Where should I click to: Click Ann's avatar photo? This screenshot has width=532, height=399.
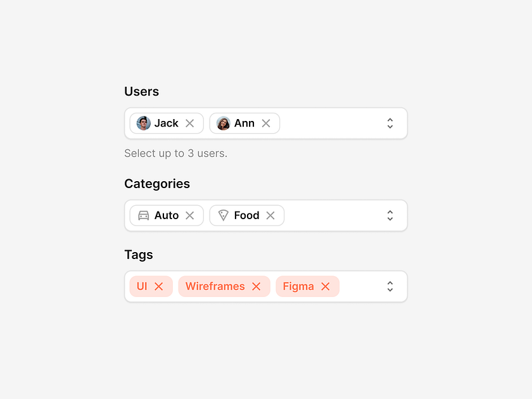point(224,123)
